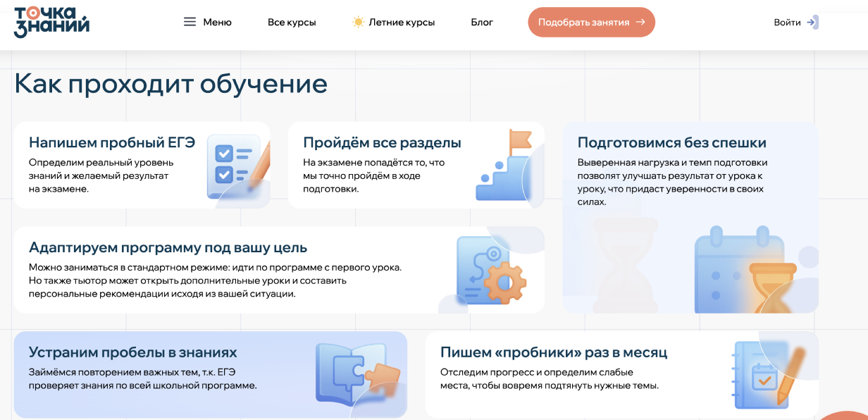
Task: Open the Блог link
Action: 482,23
